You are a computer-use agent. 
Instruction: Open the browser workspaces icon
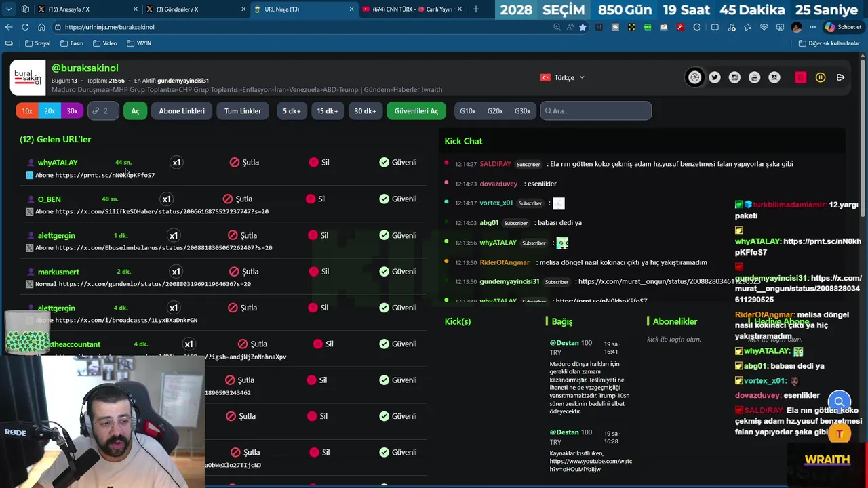[x=25, y=9]
